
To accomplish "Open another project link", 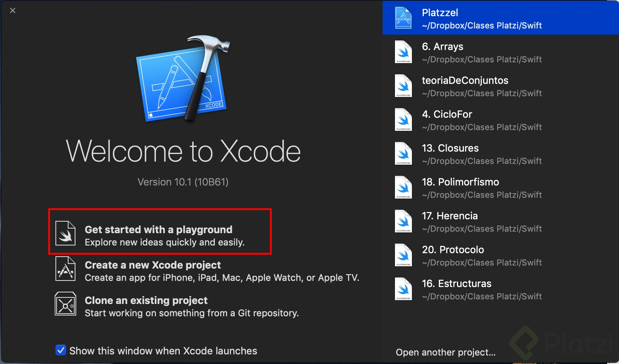I will click(445, 352).
